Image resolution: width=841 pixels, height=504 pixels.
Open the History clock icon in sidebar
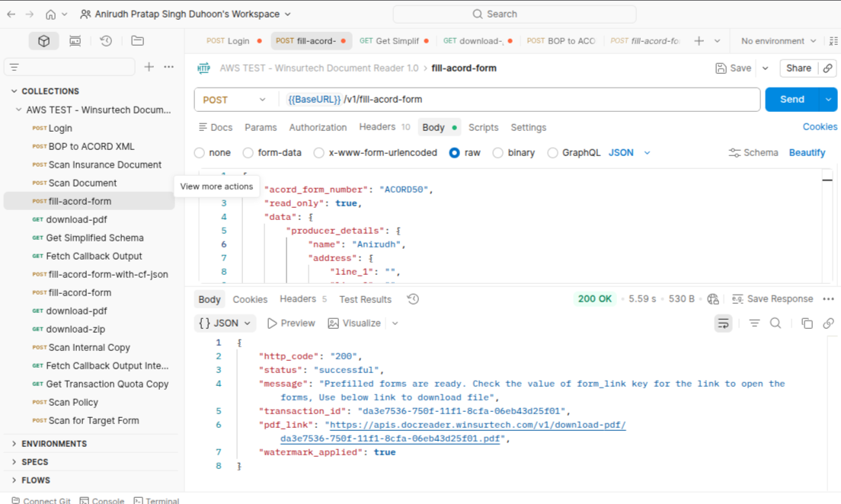coord(106,41)
